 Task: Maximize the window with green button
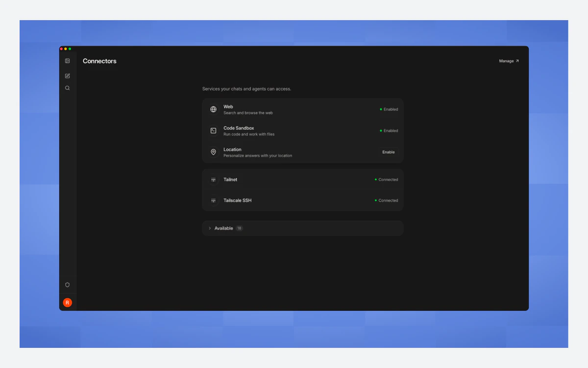coord(70,49)
